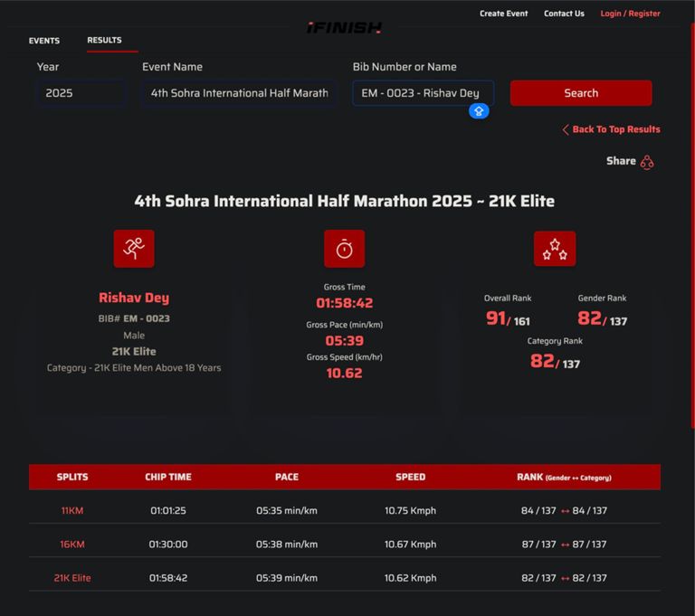The height and width of the screenshot is (616, 695).
Task: Focus the Bib Number or Name field
Action: (x=423, y=93)
